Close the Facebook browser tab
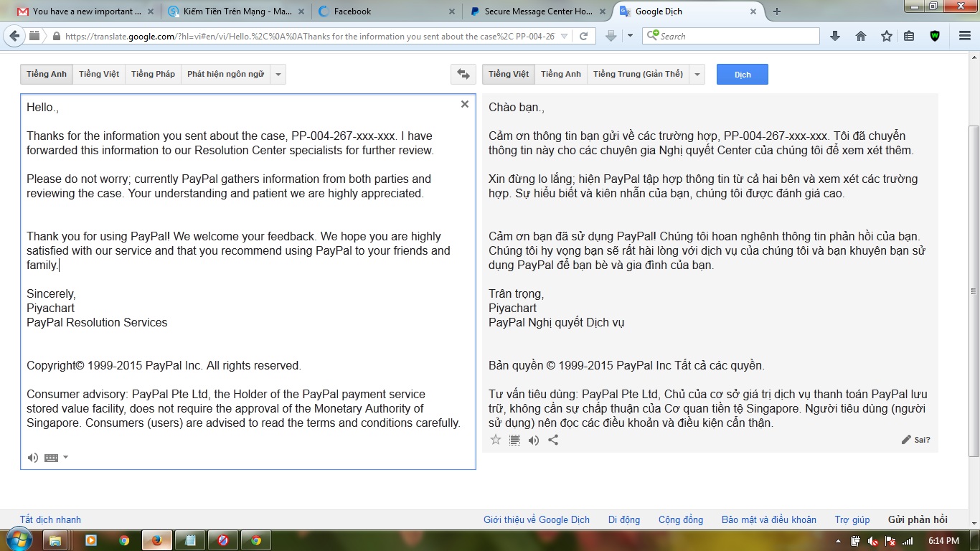Screen dimensions: 980x551 point(451,11)
